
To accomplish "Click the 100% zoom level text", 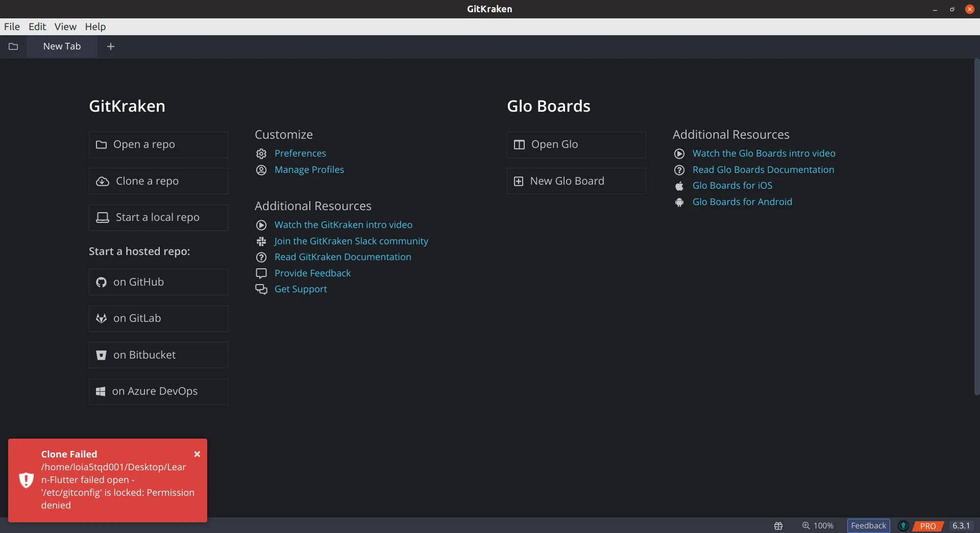I will click(x=823, y=526).
